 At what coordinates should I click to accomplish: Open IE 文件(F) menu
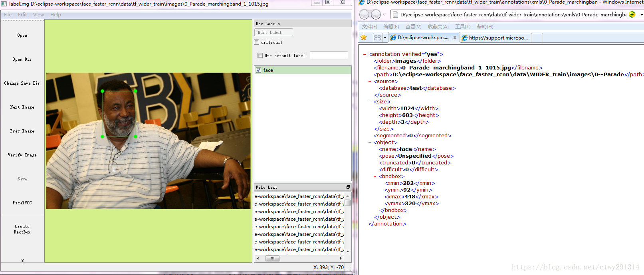(370, 27)
